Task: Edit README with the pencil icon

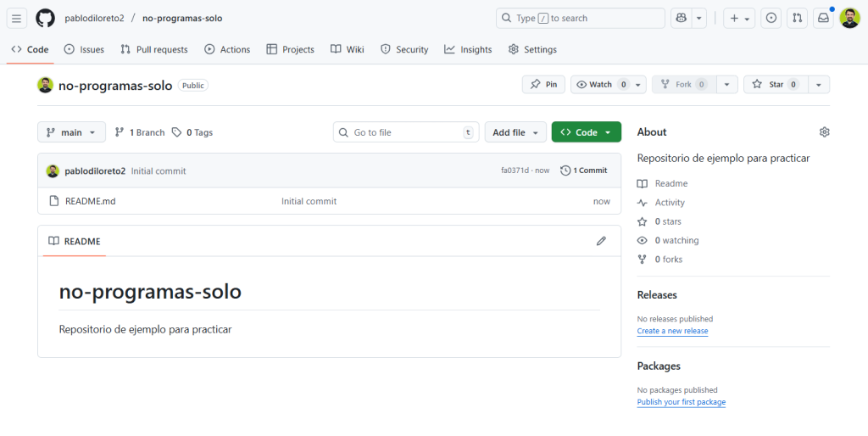Action: (x=601, y=241)
